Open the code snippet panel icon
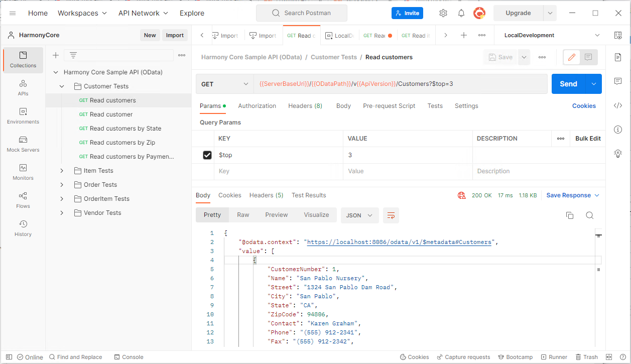Image resolution: width=631 pixels, height=364 pixels. click(x=618, y=105)
